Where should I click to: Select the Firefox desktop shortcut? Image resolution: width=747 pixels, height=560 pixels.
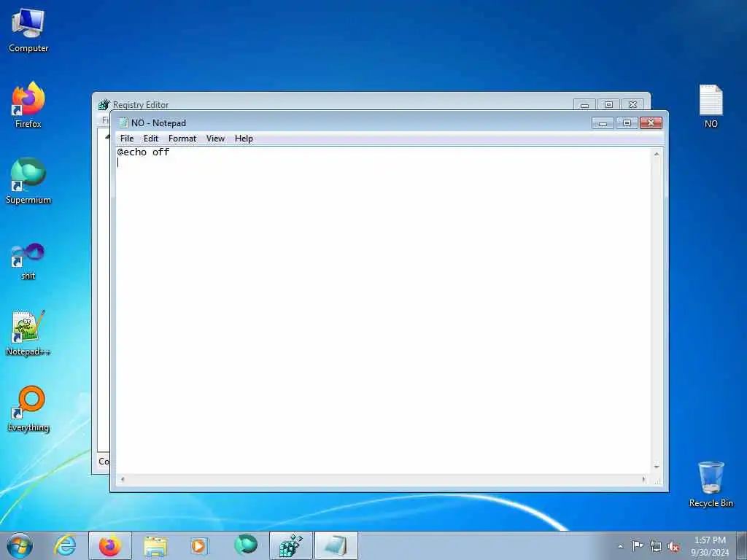(28, 105)
